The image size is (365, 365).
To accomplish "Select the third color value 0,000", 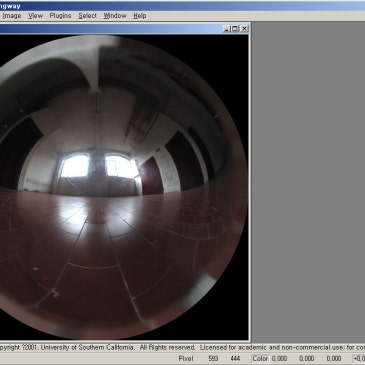I will pyautogui.click(x=334, y=359).
